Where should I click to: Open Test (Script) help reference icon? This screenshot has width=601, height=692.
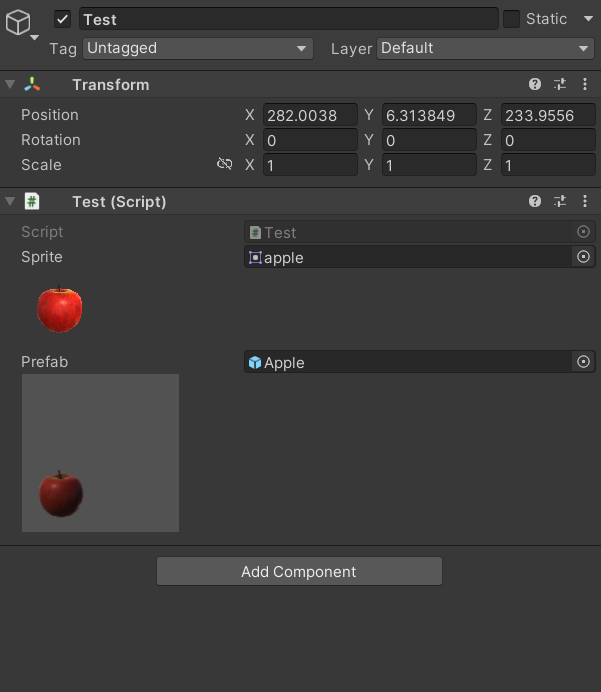point(535,201)
